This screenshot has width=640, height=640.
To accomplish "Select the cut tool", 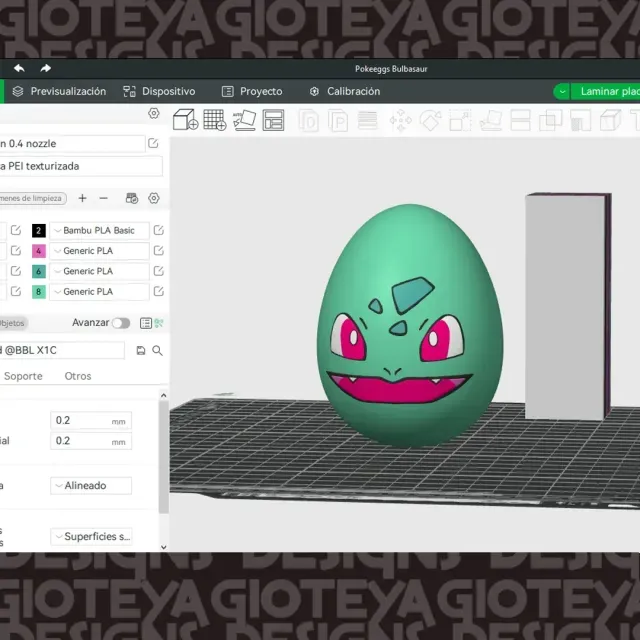I will (x=520, y=121).
